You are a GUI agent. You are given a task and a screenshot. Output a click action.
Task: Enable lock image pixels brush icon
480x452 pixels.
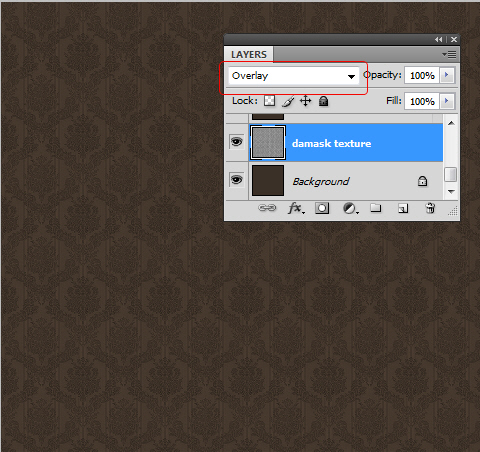(288, 101)
